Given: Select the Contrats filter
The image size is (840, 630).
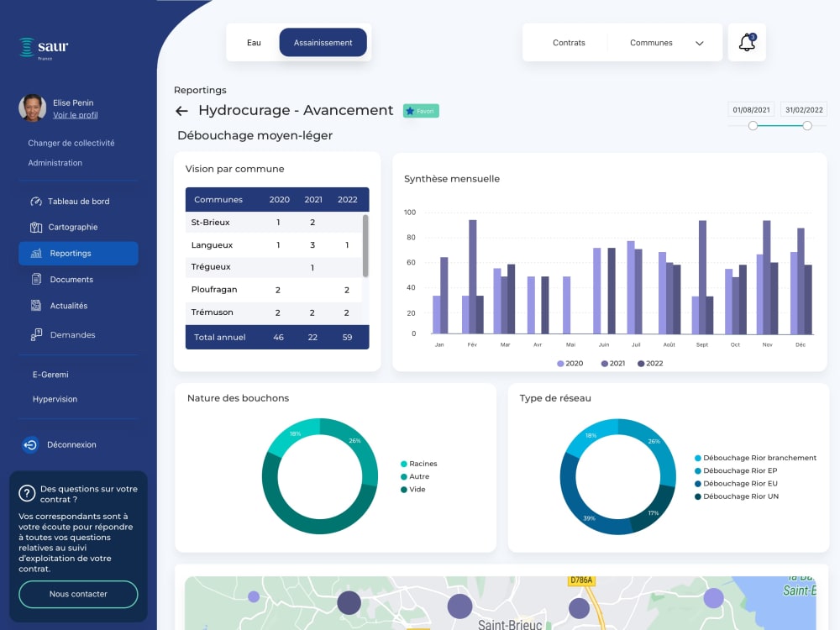Looking at the screenshot, I should click(x=569, y=42).
